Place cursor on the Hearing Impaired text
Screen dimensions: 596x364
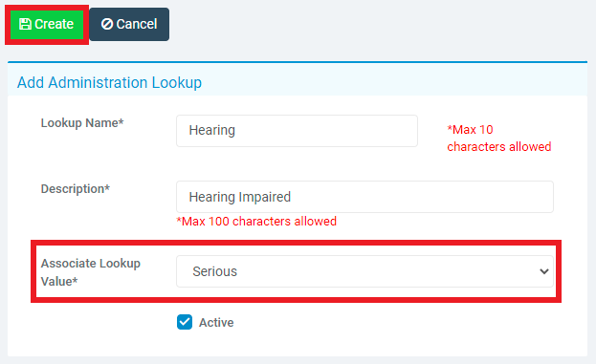[240, 197]
